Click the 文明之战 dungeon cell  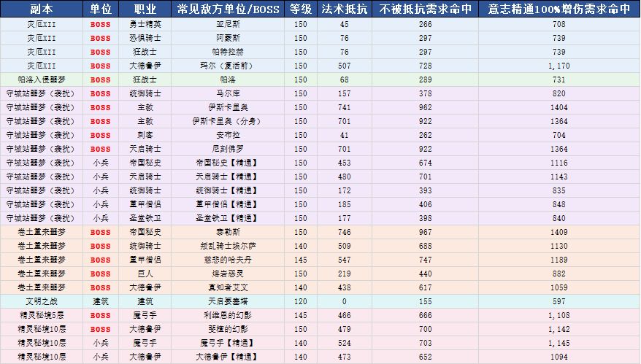42,301
